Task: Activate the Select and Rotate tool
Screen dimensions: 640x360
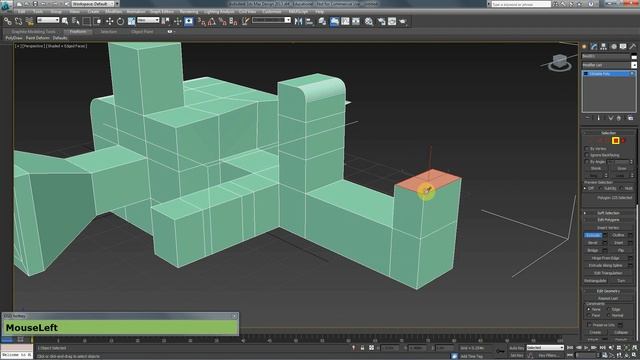Action: 120,21
